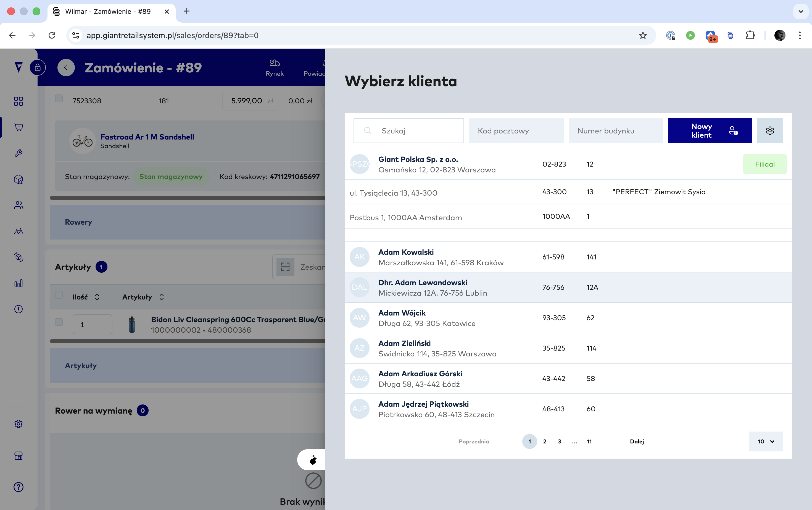Click the gear settings button in customer panel
812x510 pixels.
pyautogui.click(x=769, y=130)
